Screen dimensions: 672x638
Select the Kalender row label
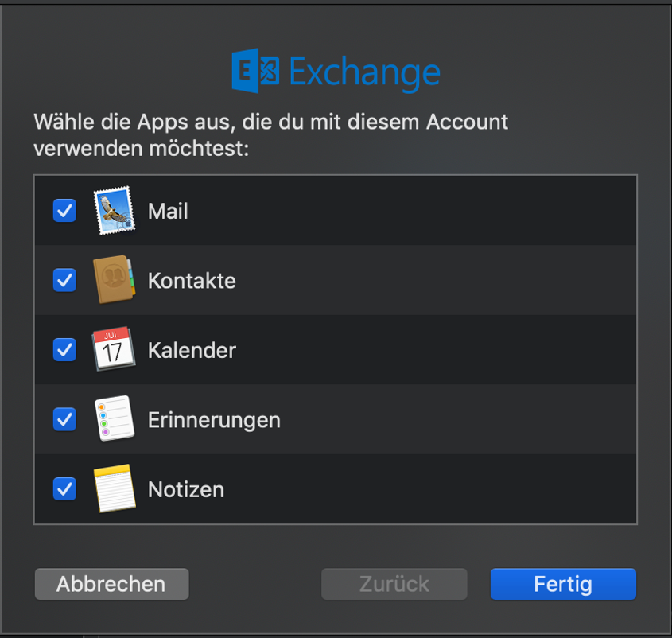click(192, 350)
